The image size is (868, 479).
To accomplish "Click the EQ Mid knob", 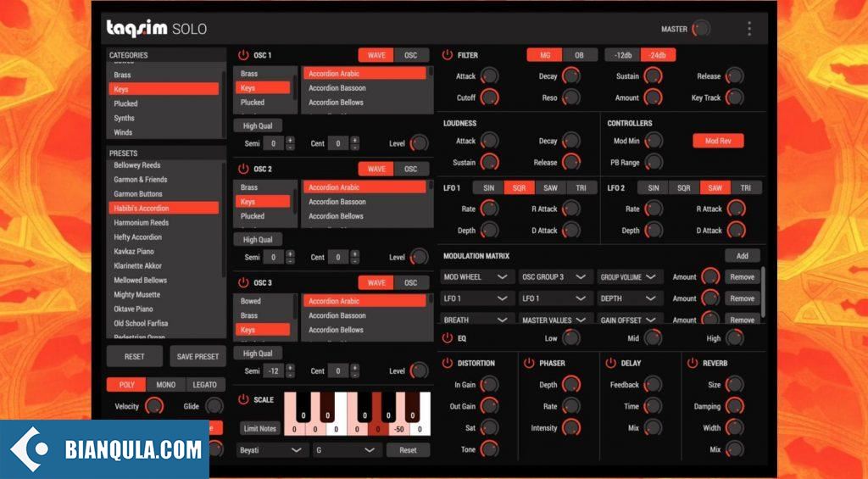I will (653, 337).
